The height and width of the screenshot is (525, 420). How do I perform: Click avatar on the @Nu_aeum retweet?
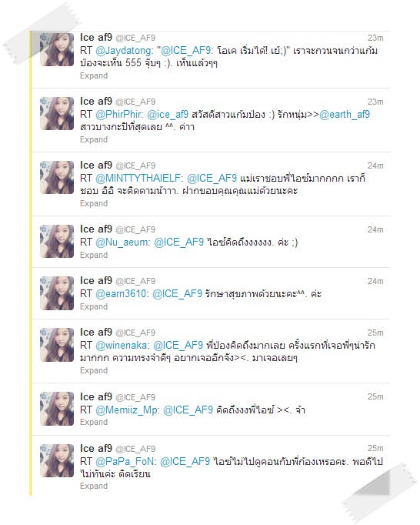[x=57, y=241]
